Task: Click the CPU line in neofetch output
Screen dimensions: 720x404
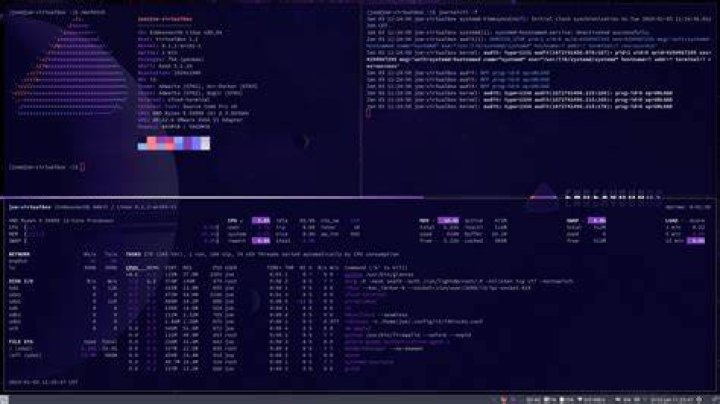Action: coord(193,113)
